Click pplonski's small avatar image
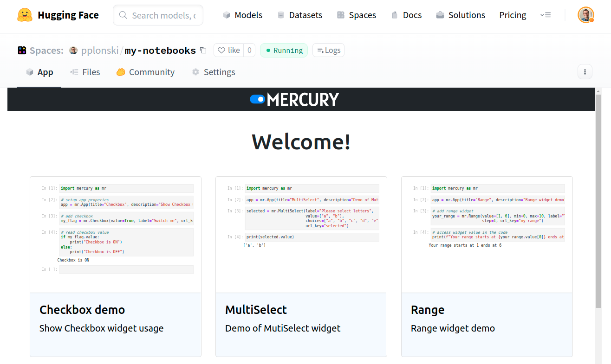The width and height of the screenshot is (611, 364). point(73,50)
